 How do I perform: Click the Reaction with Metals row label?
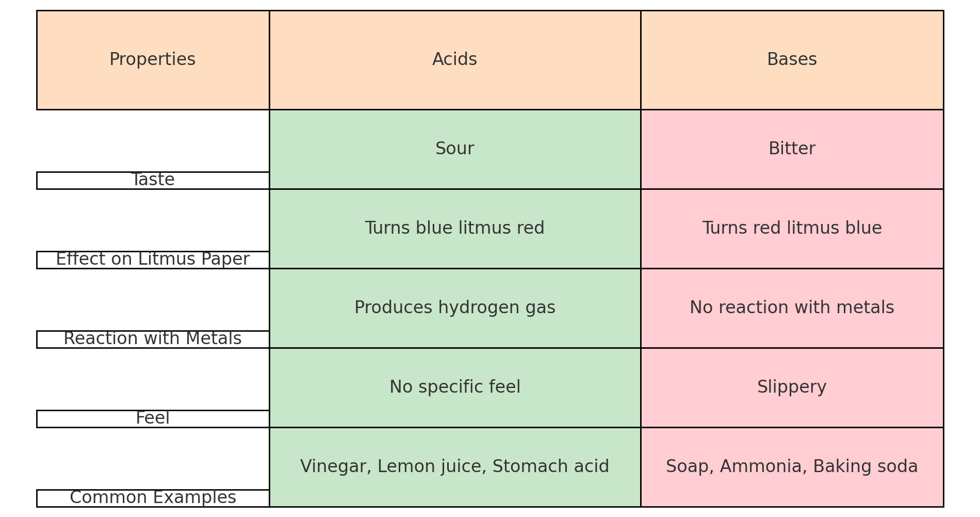tap(153, 339)
